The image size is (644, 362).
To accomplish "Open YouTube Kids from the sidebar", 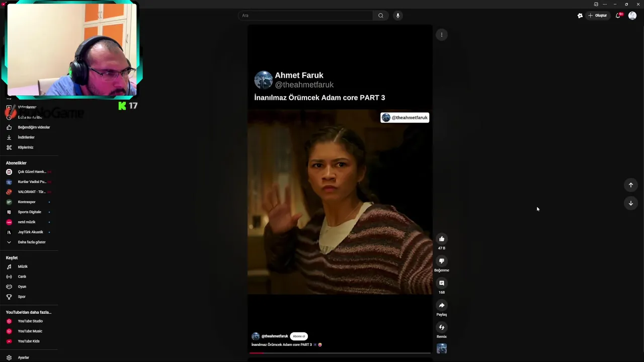I will (29, 341).
